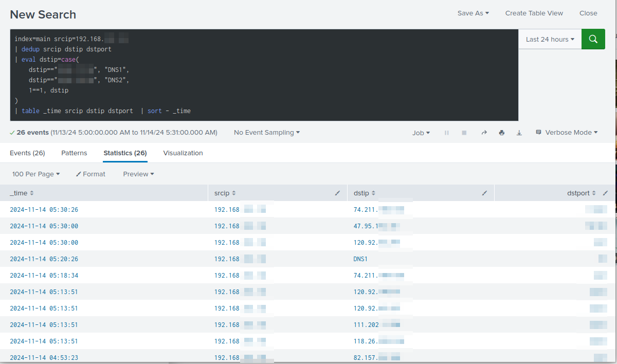Sort by the dstip column arrows

point(374,193)
